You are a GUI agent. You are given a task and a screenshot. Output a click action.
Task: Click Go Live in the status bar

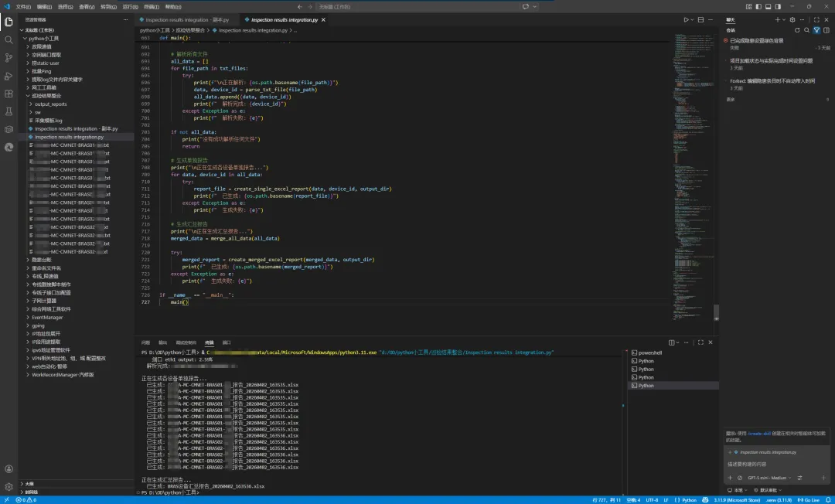point(809,500)
